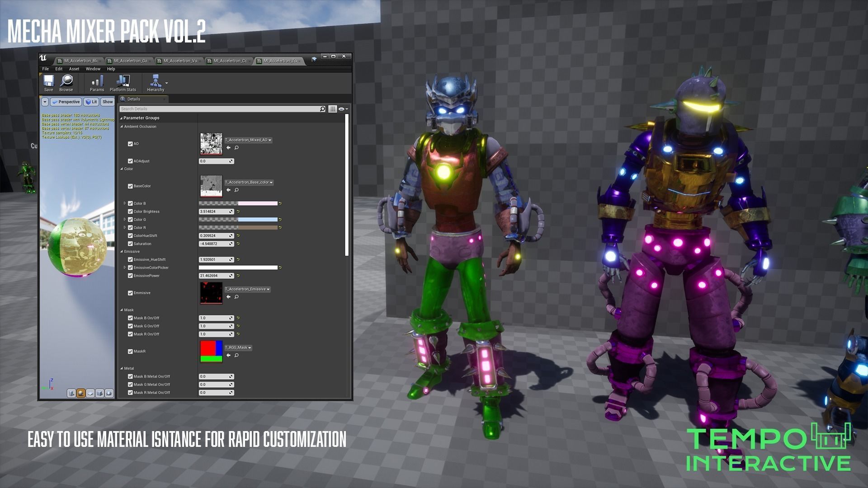Screen dimensions: 868x488
Task: Click the Unreal Engine logo icon
Action: [x=43, y=58]
